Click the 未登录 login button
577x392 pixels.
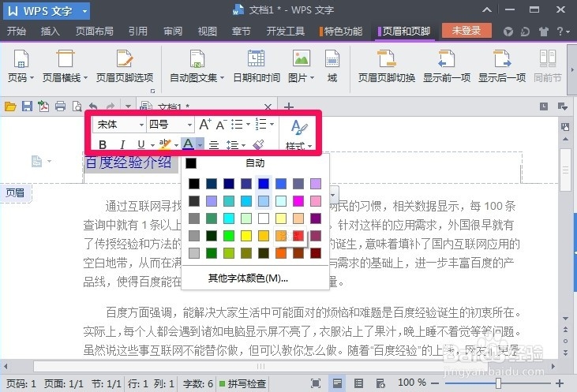coord(466,31)
